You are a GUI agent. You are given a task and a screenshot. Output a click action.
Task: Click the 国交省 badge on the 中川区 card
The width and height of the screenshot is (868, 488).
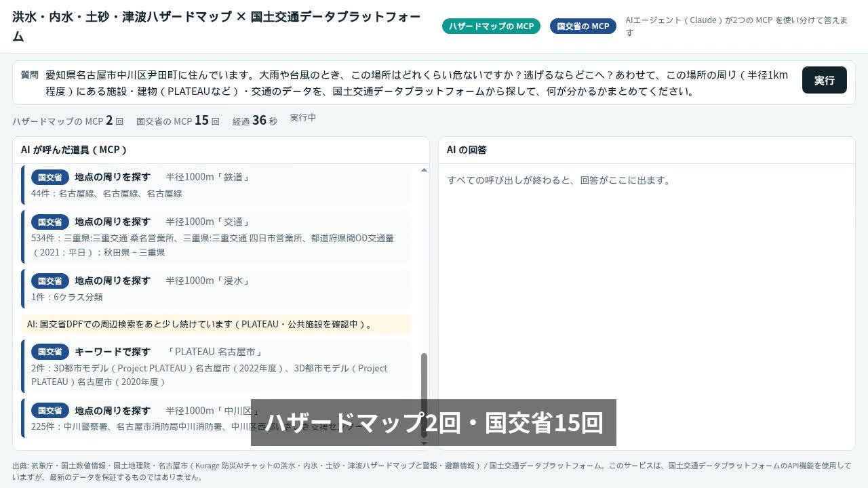coord(50,411)
